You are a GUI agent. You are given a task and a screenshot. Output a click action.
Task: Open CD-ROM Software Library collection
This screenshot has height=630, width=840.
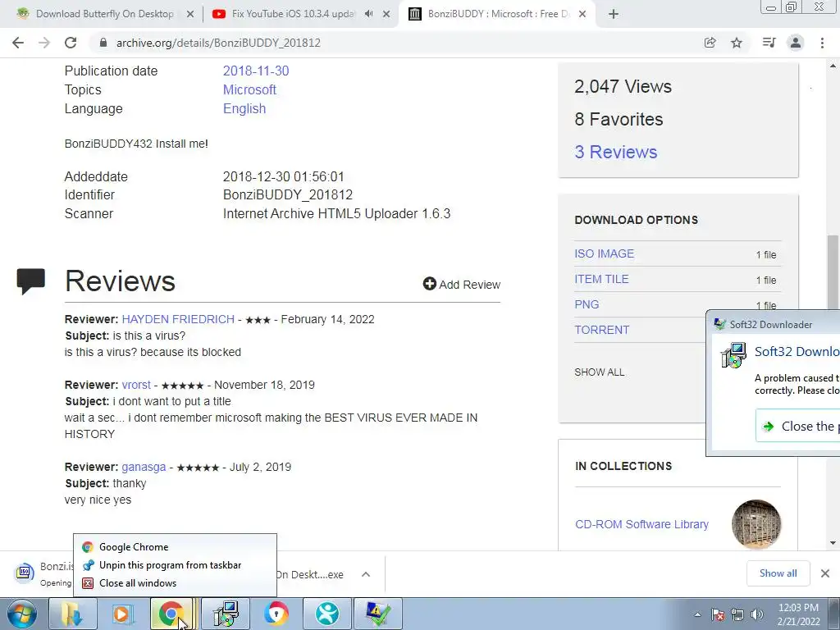point(641,524)
